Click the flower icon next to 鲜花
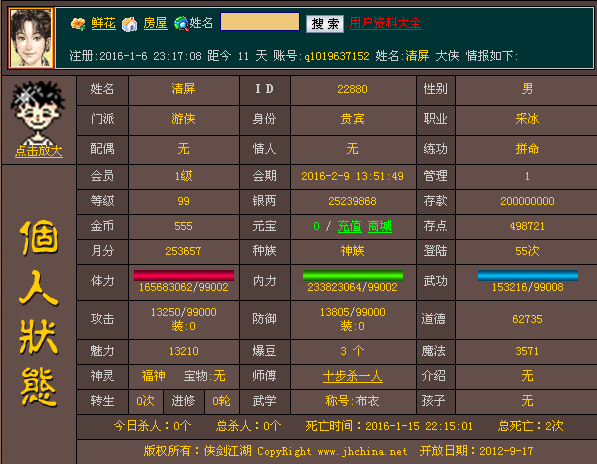Image resolution: width=597 pixels, height=464 pixels. (78, 24)
